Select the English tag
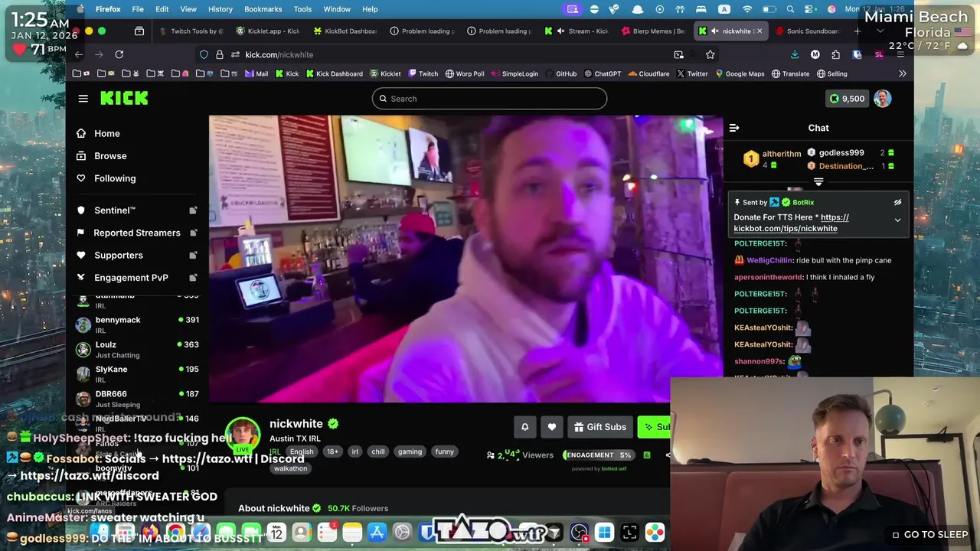The height and width of the screenshot is (551, 980). pos(302,452)
